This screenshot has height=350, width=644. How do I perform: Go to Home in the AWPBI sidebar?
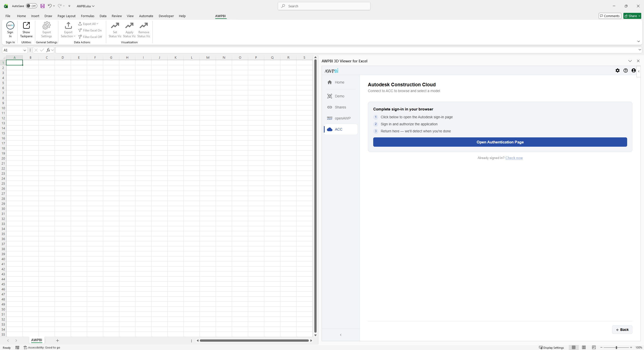pos(340,82)
